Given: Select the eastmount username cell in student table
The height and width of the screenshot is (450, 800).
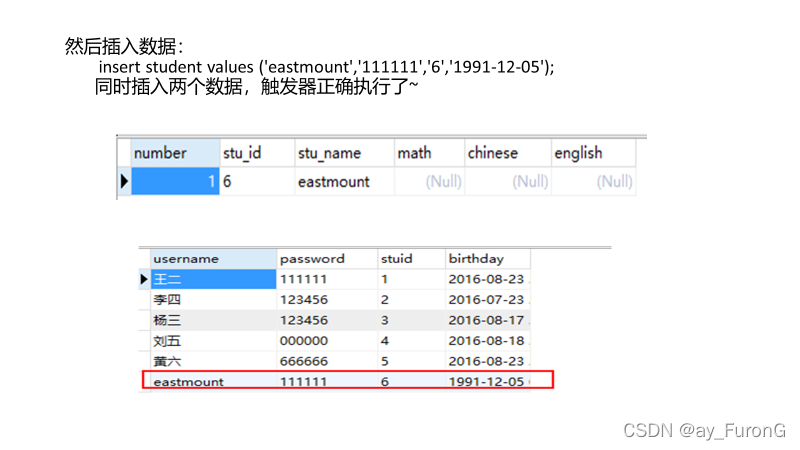Looking at the screenshot, I should click(x=213, y=381).
